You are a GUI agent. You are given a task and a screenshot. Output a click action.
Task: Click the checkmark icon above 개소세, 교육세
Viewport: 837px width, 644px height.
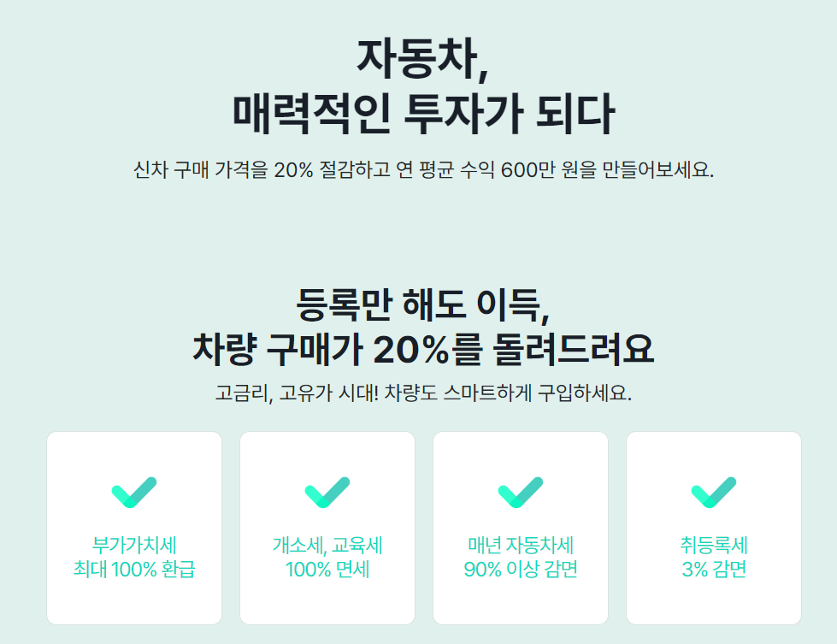click(327, 493)
